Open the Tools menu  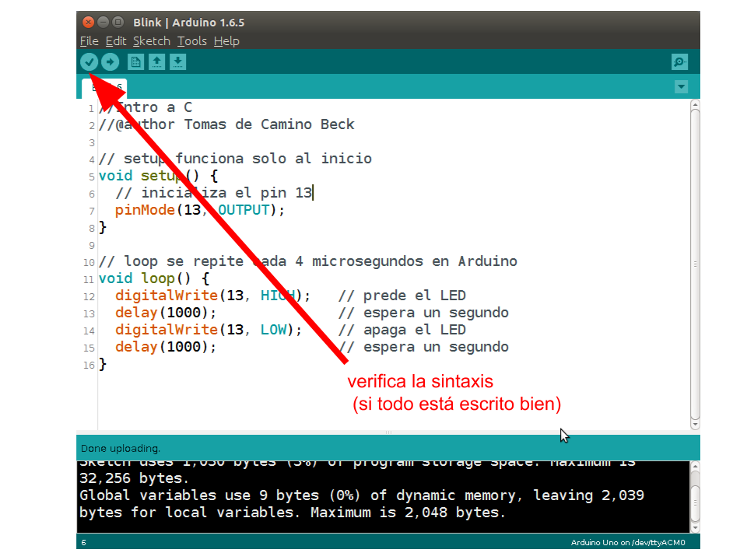(x=192, y=41)
